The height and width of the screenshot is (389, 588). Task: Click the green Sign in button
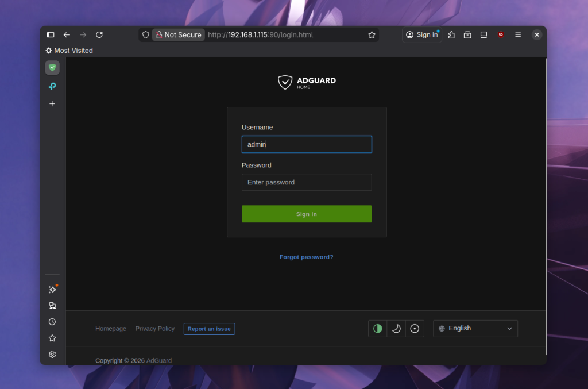coord(307,214)
